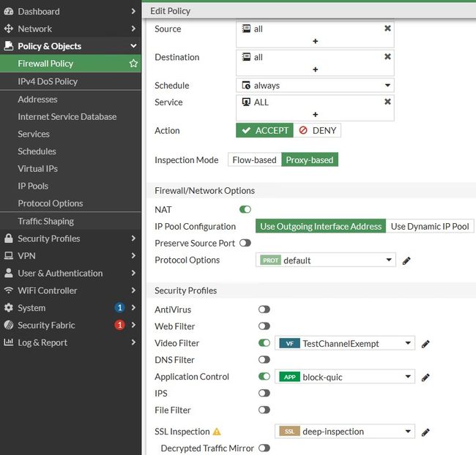Set Action to DENY
The height and width of the screenshot is (455, 476).
click(317, 130)
